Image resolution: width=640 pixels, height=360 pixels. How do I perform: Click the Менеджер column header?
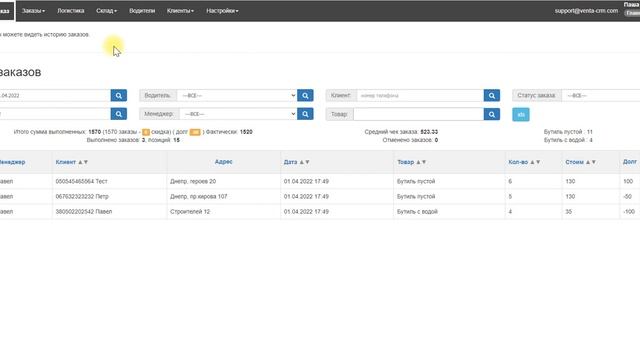click(12, 162)
